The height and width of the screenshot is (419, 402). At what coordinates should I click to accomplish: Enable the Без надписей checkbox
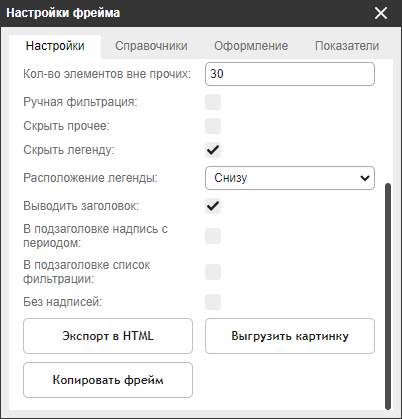click(x=213, y=302)
